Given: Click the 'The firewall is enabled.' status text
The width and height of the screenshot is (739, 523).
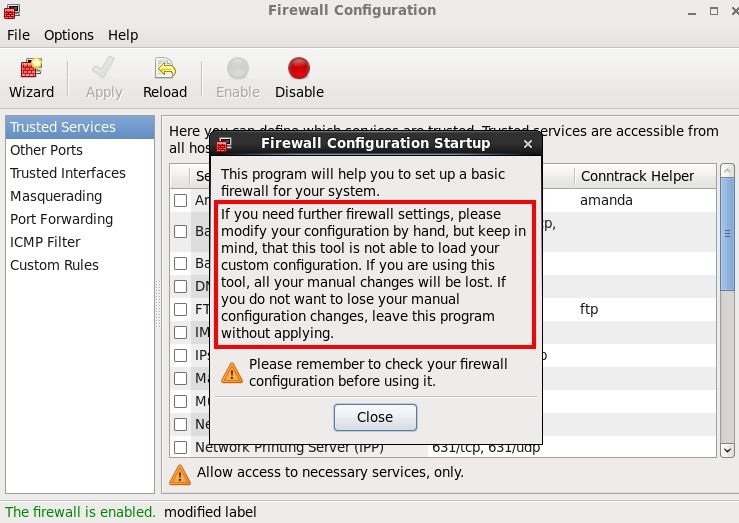Looking at the screenshot, I should pyautogui.click(x=80, y=512).
